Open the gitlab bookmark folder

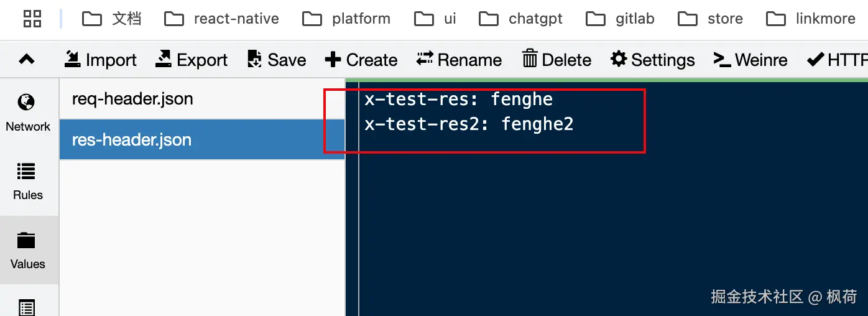click(x=621, y=19)
